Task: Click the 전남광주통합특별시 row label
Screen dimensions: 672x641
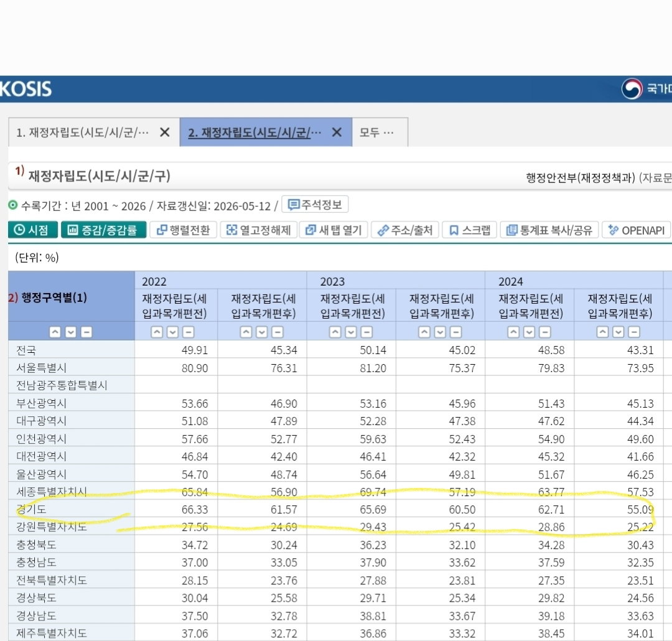Action: pos(62,385)
